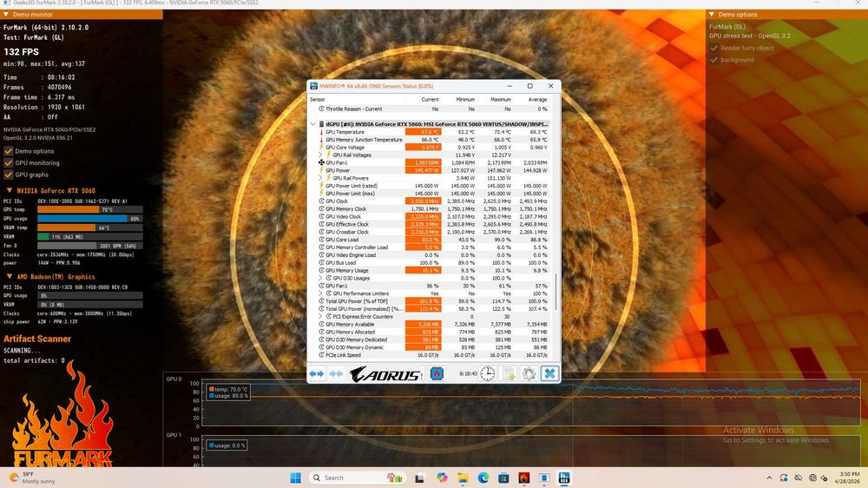Select the GPU Temperature row in HWiNFO
The image size is (868, 488).
point(434,132)
